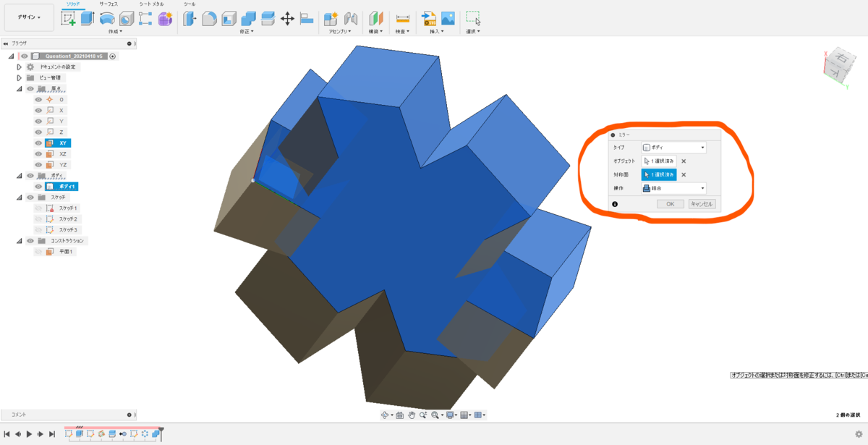868x445 pixels.
Task: Open the デザイン workspace dropdown
Action: point(29,17)
